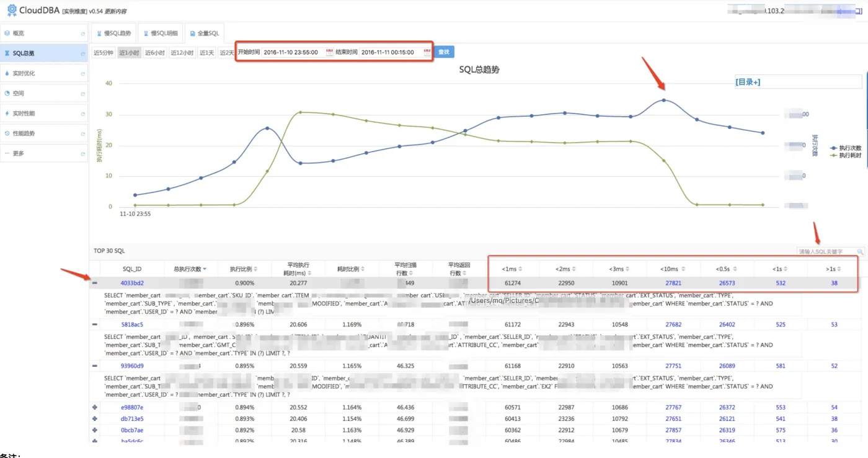The height and width of the screenshot is (458, 868).
Task: Refresh icon beside 概览 sidebar item
Action: click(x=83, y=34)
